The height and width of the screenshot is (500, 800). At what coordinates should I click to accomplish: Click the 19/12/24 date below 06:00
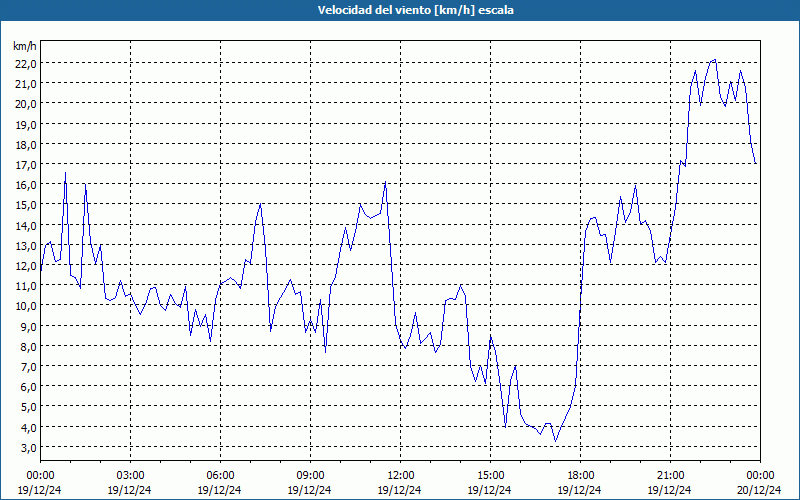point(219,490)
